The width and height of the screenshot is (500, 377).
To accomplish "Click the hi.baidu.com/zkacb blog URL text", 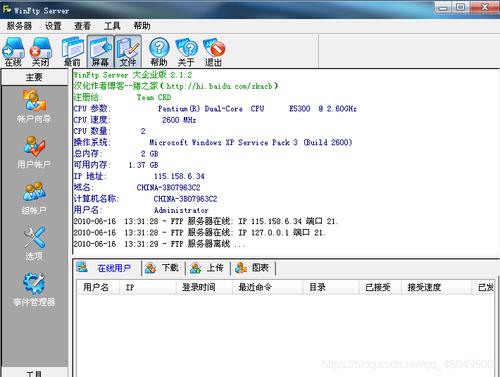I will [x=219, y=86].
